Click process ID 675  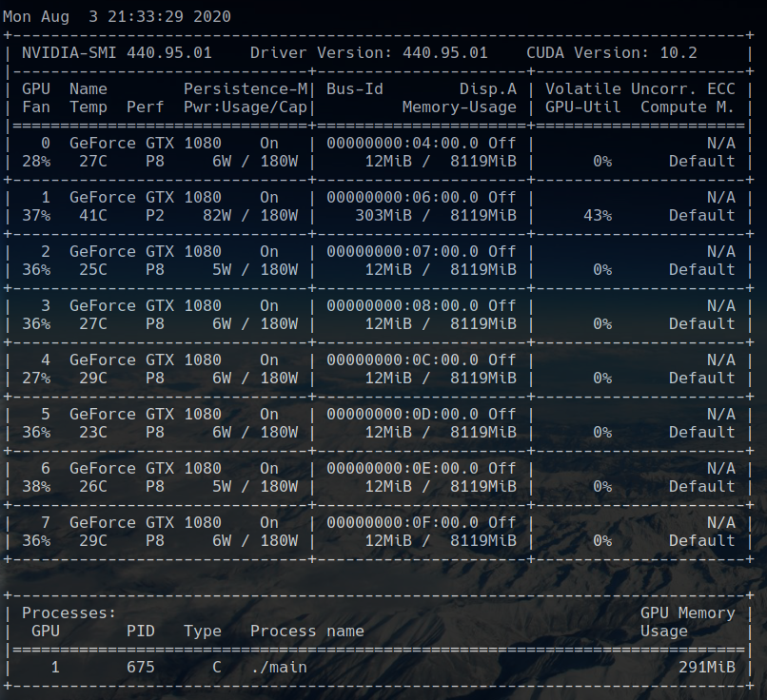141,668
